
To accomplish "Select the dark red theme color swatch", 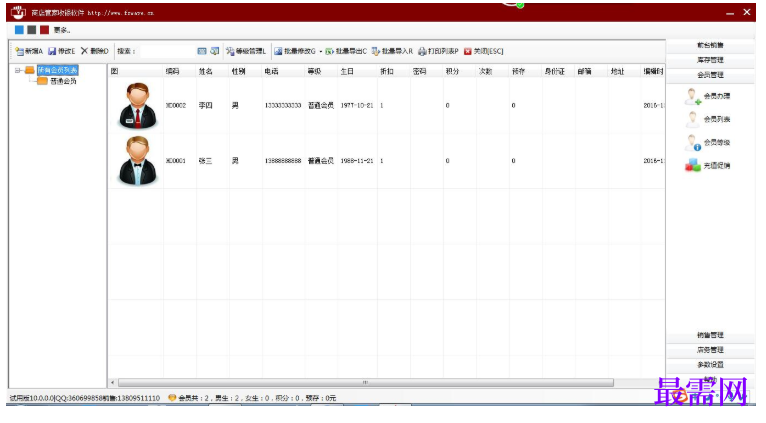I will tap(44, 30).
